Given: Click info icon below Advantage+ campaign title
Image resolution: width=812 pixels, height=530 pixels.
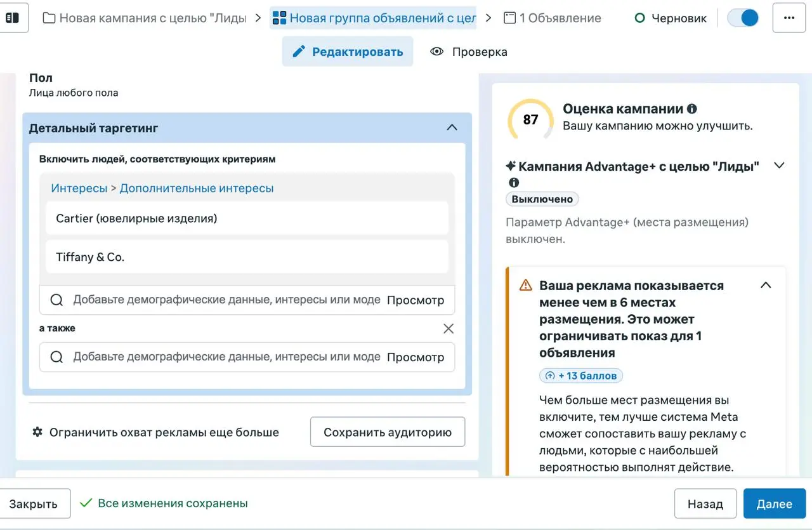Looking at the screenshot, I should pyautogui.click(x=514, y=183).
